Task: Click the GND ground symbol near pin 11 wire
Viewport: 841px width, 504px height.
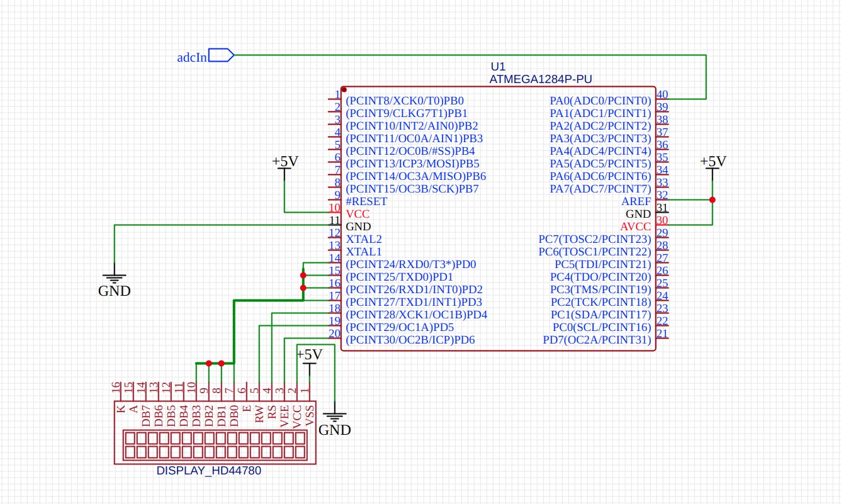Action: pos(114,279)
